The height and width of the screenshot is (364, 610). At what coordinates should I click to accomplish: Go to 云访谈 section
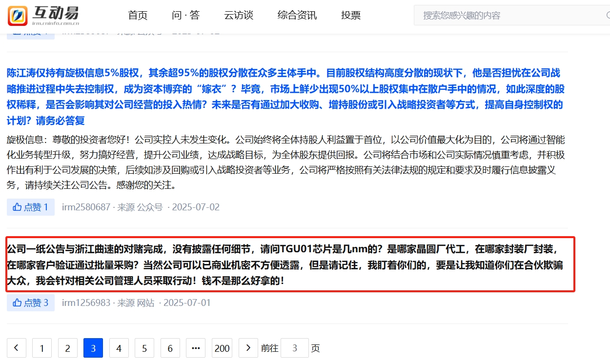(239, 15)
